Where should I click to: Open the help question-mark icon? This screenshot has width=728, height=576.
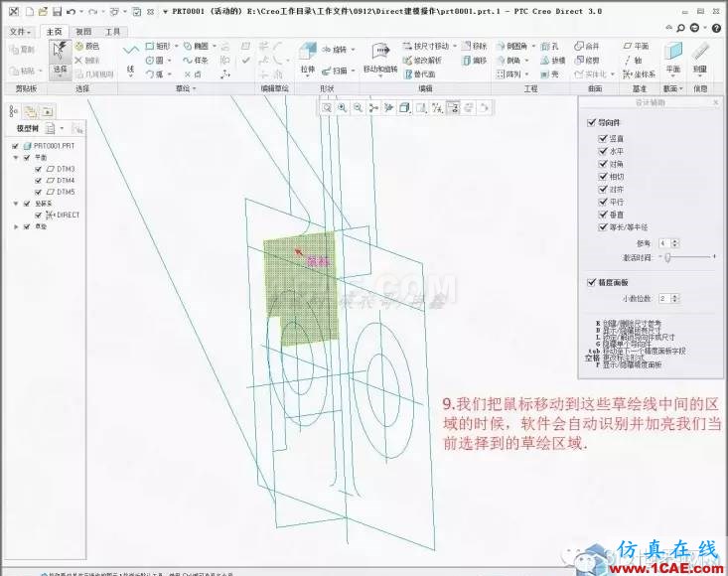click(x=716, y=29)
